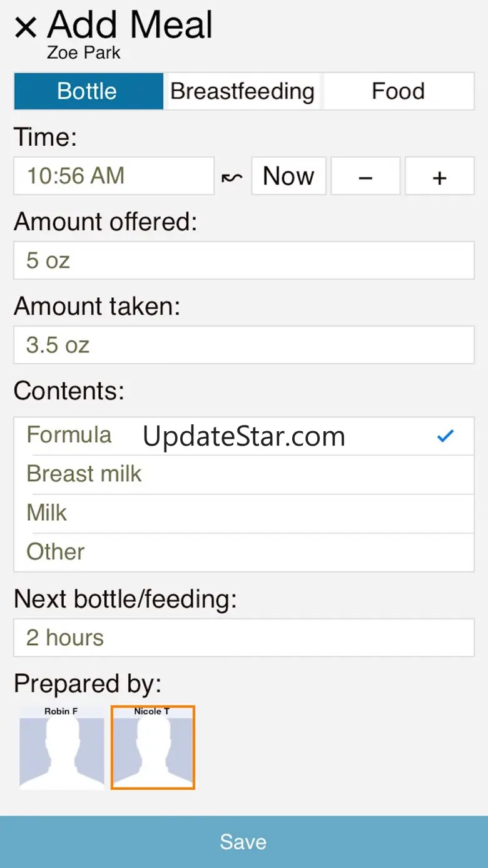Choose Breast milk as contents

point(84,474)
